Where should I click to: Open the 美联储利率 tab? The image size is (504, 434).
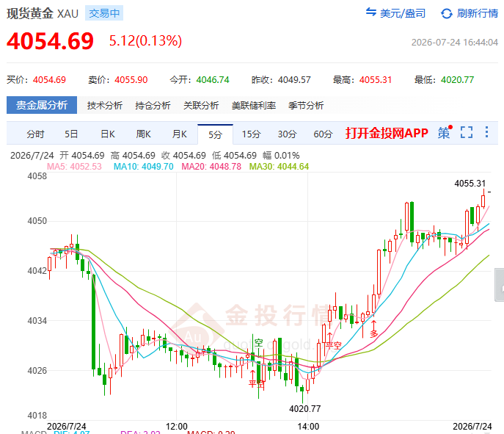pos(254,105)
